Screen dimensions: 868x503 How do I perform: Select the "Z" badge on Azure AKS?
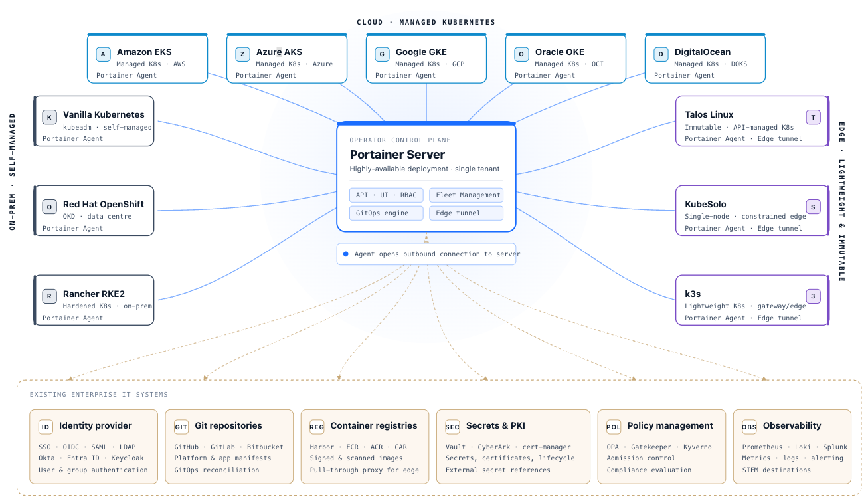click(242, 54)
